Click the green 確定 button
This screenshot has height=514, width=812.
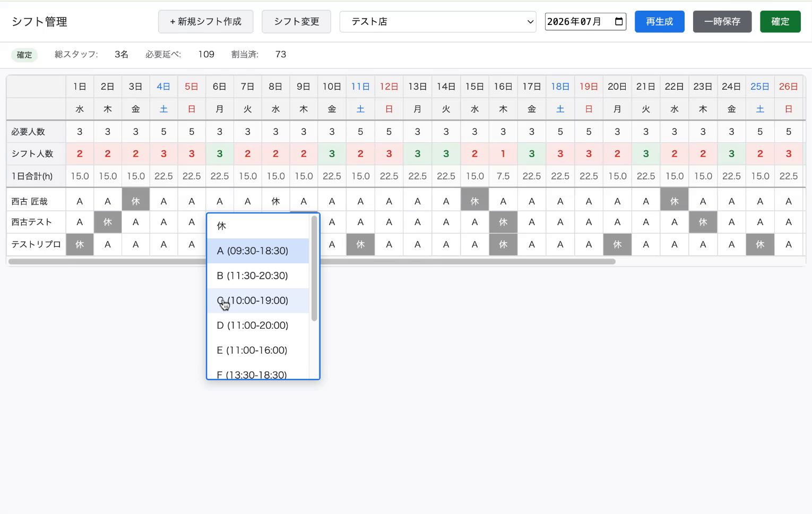[x=780, y=22]
